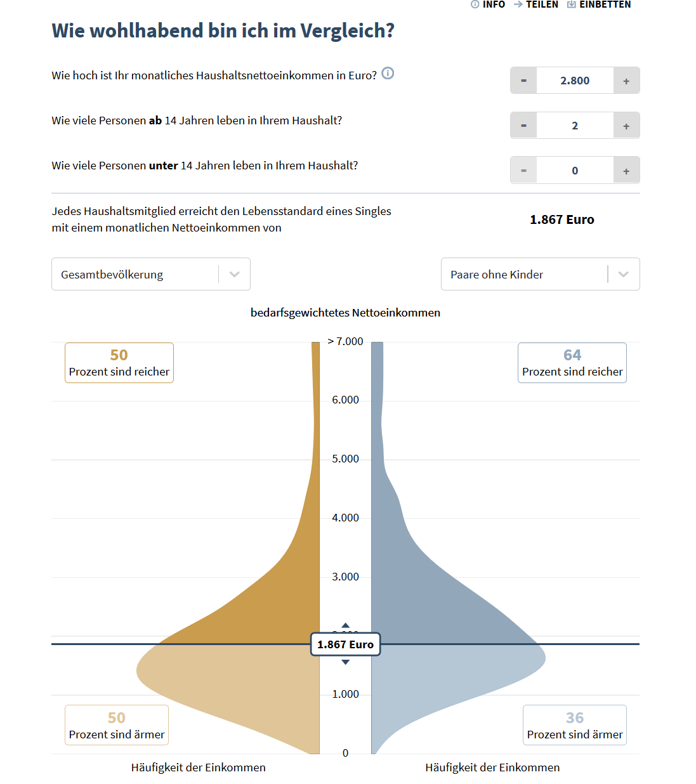Image resolution: width=696 pixels, height=784 pixels.
Task: Decrease persons aged 14 and over
Action: point(523,126)
